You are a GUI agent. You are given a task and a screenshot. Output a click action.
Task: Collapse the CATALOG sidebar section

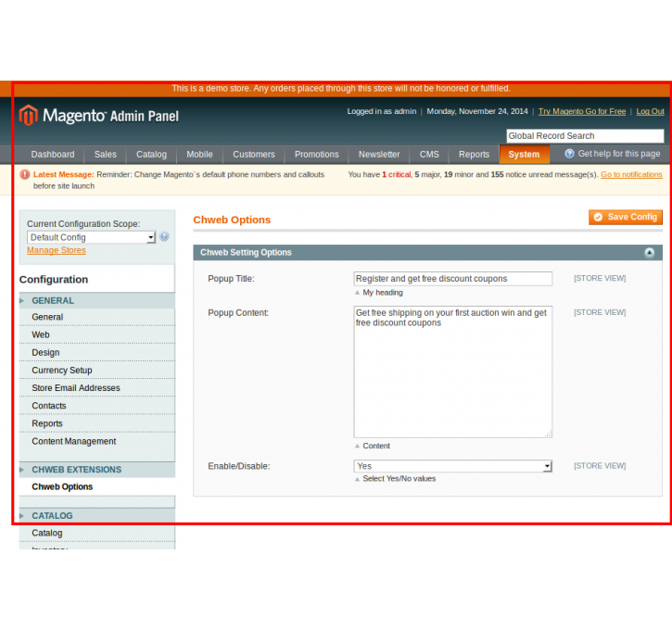(96, 516)
